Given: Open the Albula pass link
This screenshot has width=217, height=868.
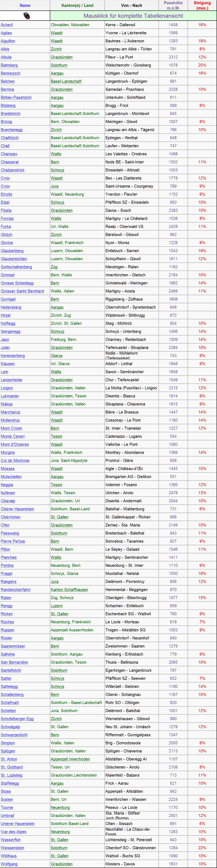Looking at the screenshot, I should pyautogui.click(x=6, y=57).
